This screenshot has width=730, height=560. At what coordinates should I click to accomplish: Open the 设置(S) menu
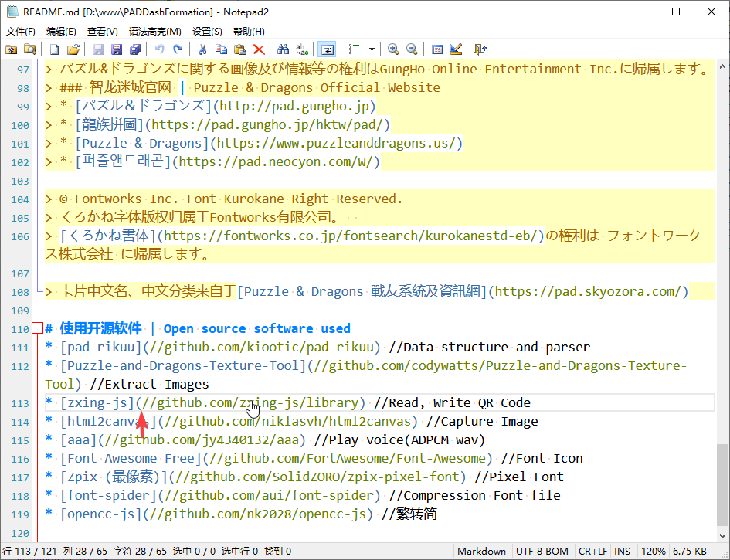click(207, 31)
